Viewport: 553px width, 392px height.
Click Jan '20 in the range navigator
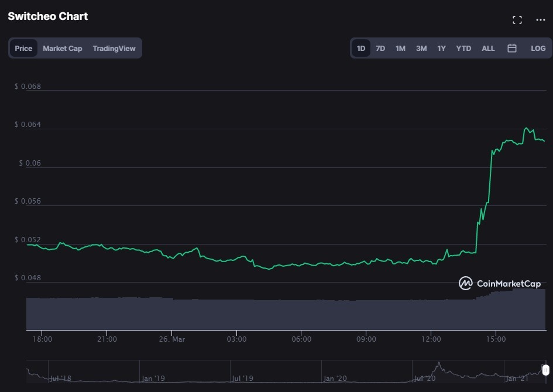335,379
